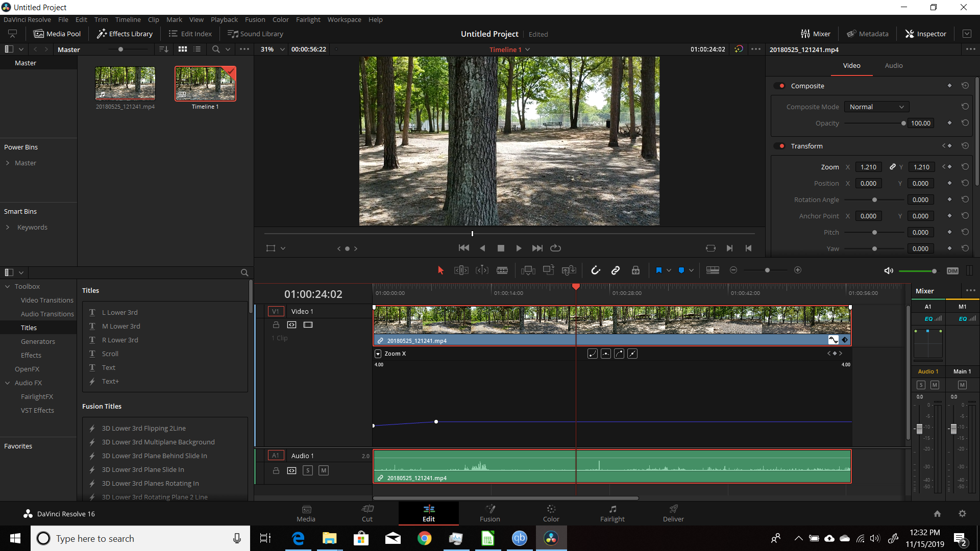Add a blue flag to clip
980x551 pixels.
658,270
